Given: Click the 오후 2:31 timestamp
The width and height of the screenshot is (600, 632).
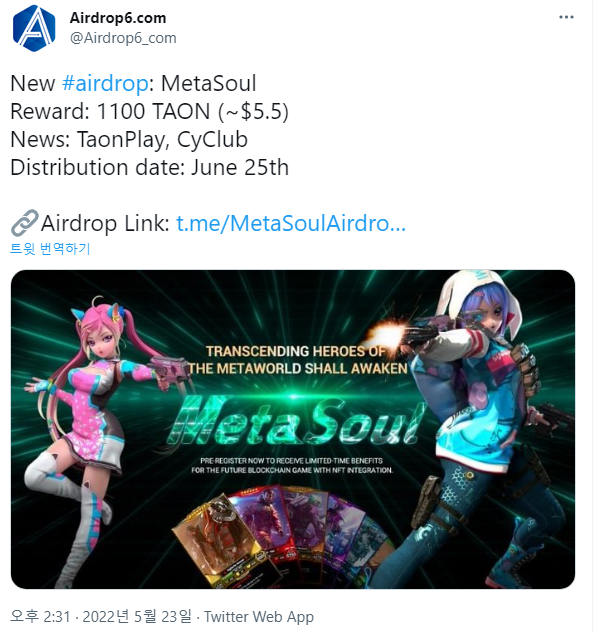Looking at the screenshot, I should 40,617.
